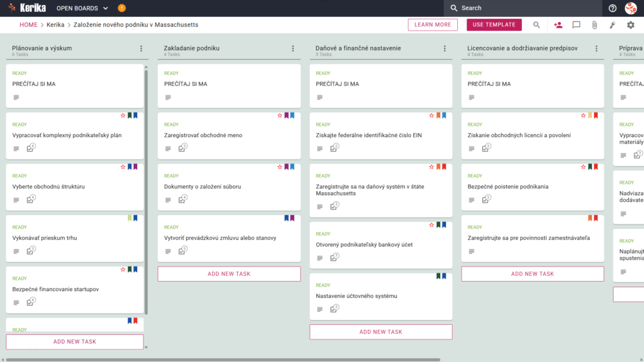Image resolution: width=644 pixels, height=362 pixels.
Task: Toggle star on Vypracovať komplexný podnikateľský plán
Action: point(123,116)
